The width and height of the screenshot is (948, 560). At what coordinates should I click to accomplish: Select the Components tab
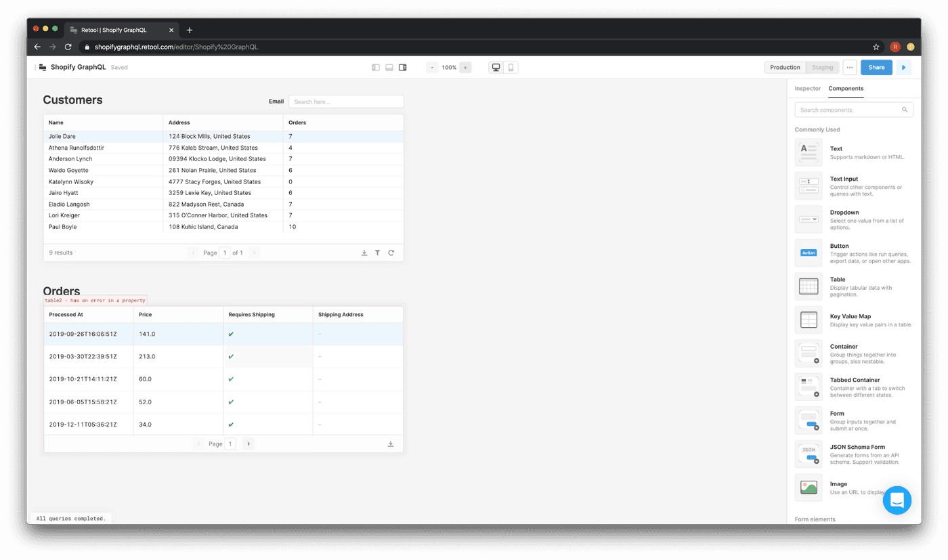click(846, 89)
